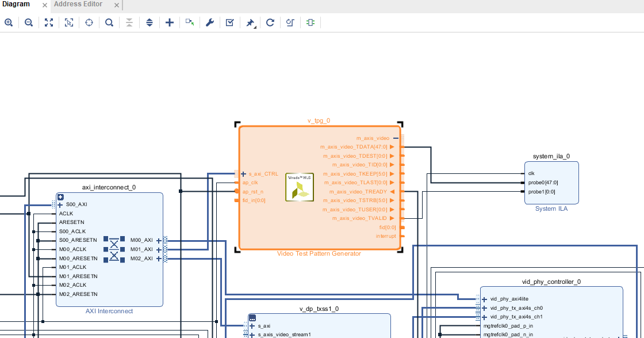The image size is (644, 338).
Task: Select the Zoom Out tool
Action: pyautogui.click(x=29, y=22)
